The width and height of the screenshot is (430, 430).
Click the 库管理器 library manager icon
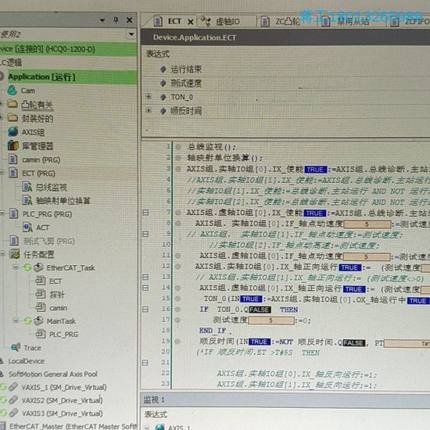pyautogui.click(x=13, y=145)
